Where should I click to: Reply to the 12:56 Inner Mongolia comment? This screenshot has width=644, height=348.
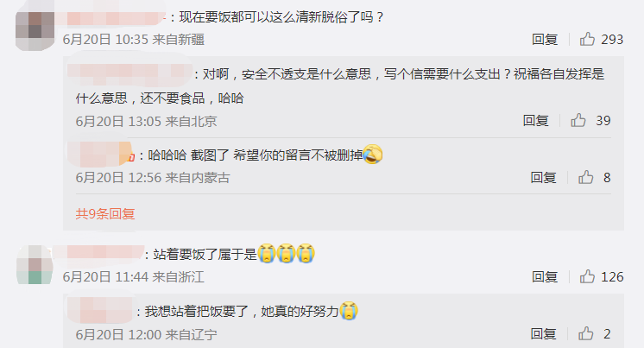[x=543, y=178]
